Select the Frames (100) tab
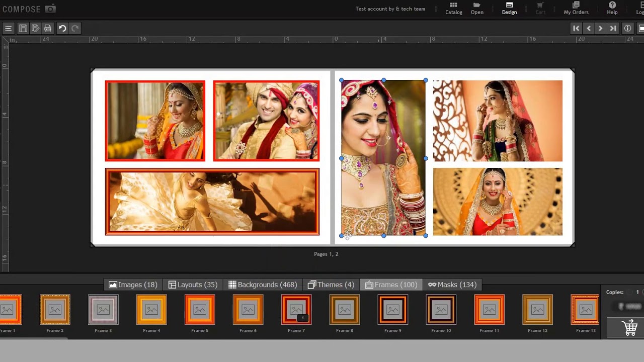Viewport: 644px width, 362px height. click(391, 285)
